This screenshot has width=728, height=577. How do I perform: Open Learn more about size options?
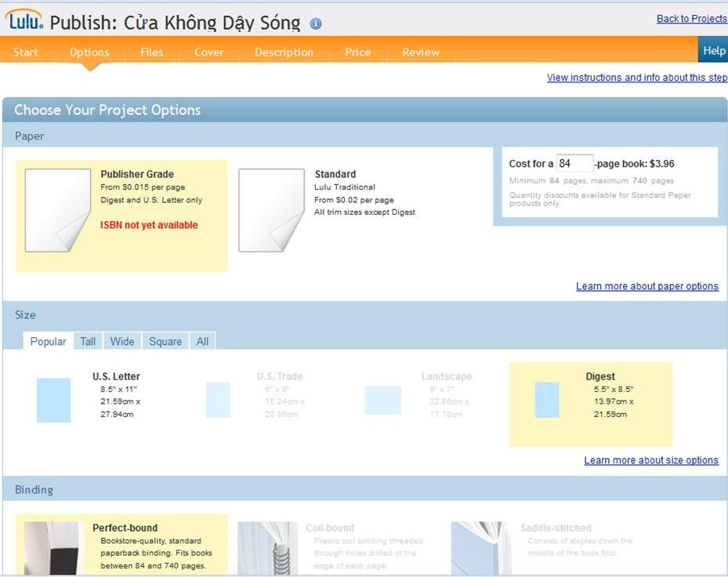tap(651, 460)
